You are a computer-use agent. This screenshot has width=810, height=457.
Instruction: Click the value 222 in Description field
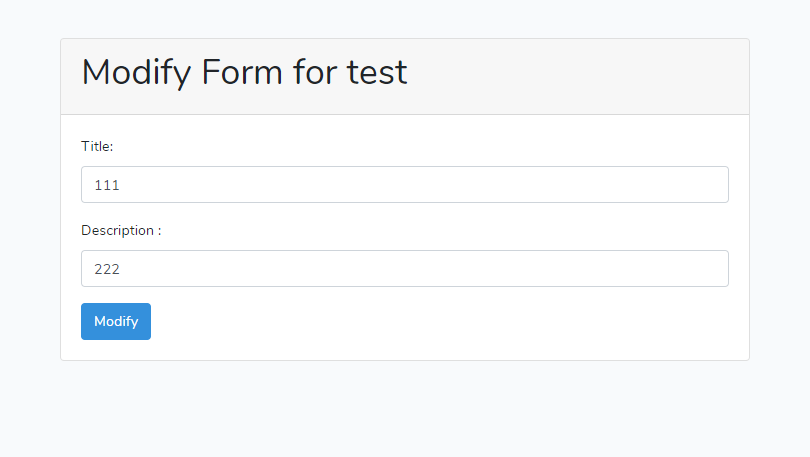[107, 269]
